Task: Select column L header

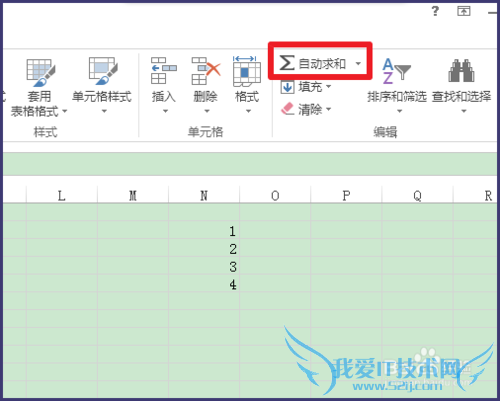Action: [x=62, y=196]
